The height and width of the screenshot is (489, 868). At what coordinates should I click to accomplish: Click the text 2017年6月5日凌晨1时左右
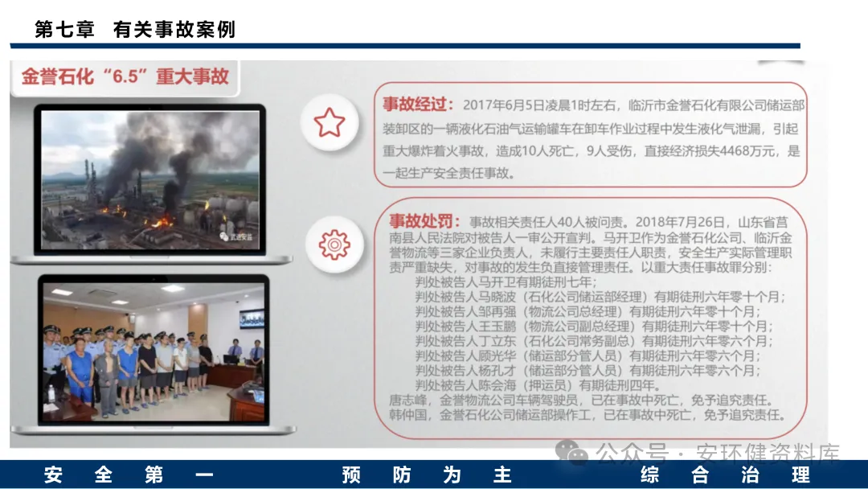tap(539, 105)
